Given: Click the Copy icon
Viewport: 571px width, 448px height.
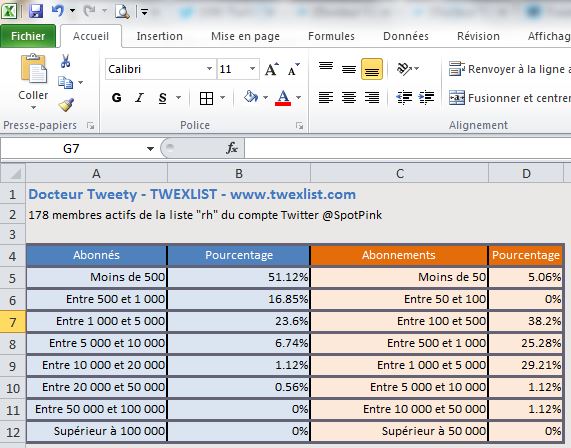Looking at the screenshot, I should 66,83.
